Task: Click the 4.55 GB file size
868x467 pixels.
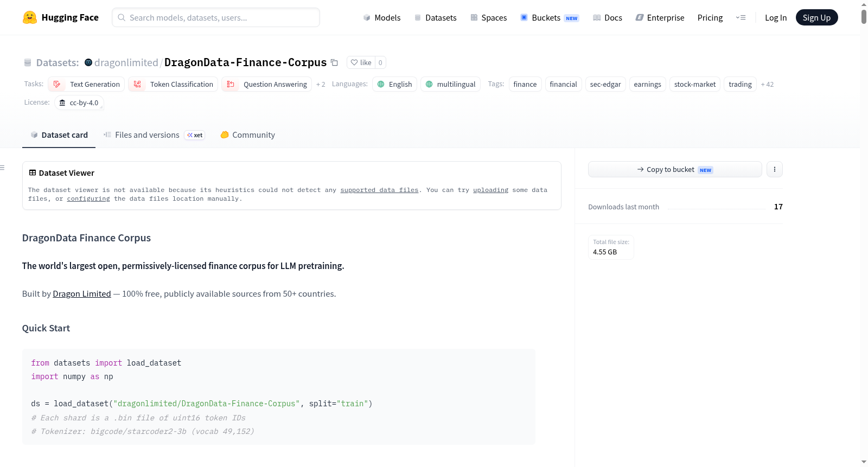Action: coord(605,252)
